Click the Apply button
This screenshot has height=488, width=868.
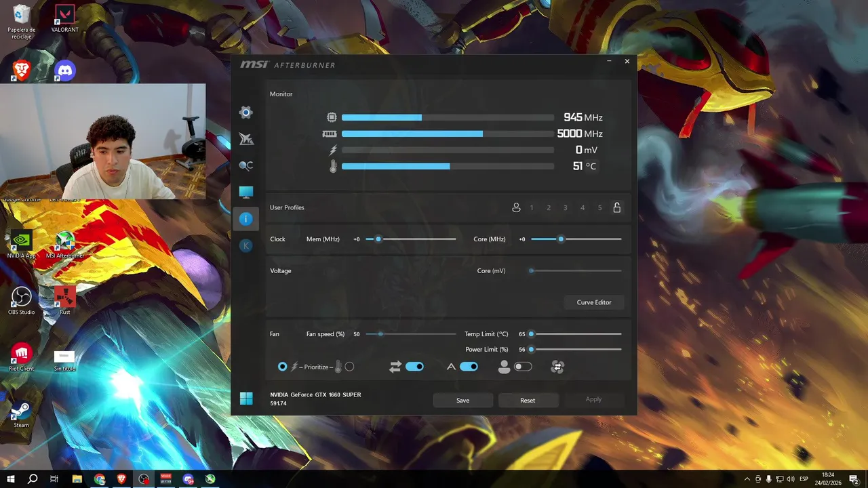click(x=593, y=399)
